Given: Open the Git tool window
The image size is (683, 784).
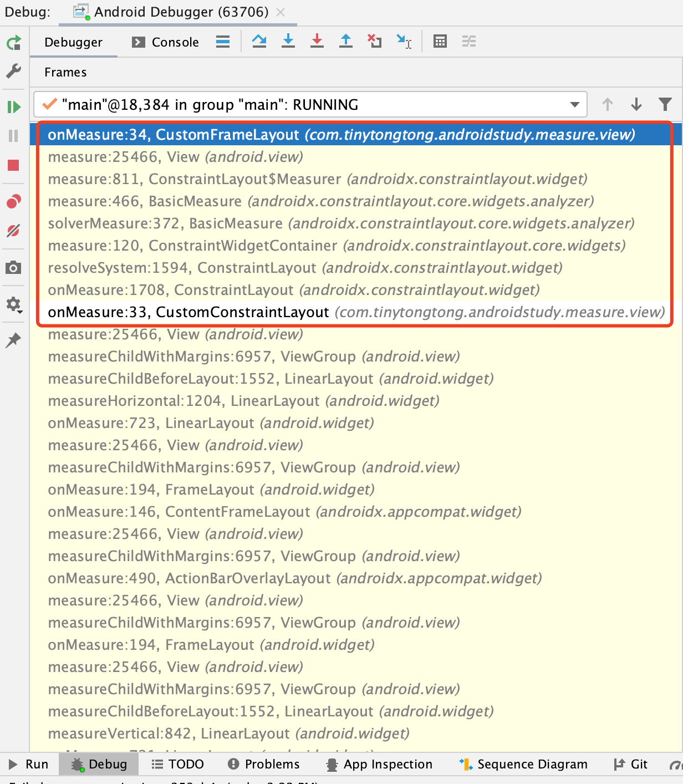Looking at the screenshot, I should (631, 764).
